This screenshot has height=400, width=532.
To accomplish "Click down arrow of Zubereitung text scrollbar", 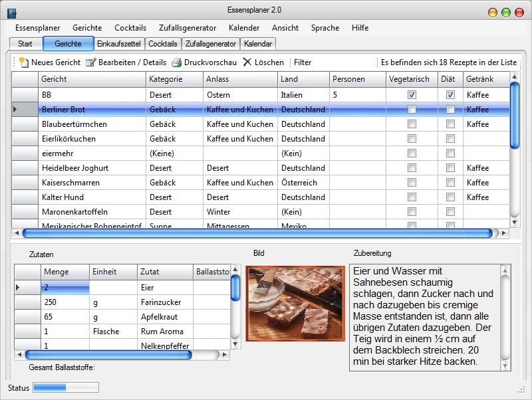I will [505, 365].
